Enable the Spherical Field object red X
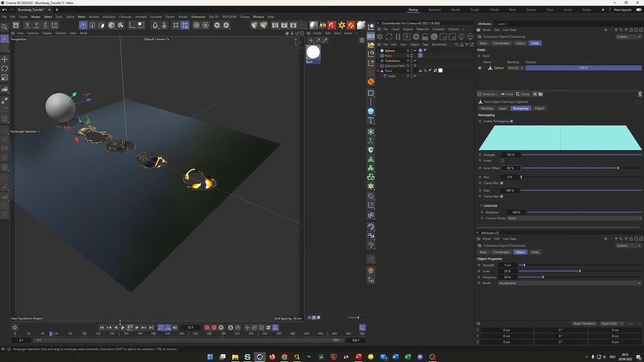 pos(415,66)
